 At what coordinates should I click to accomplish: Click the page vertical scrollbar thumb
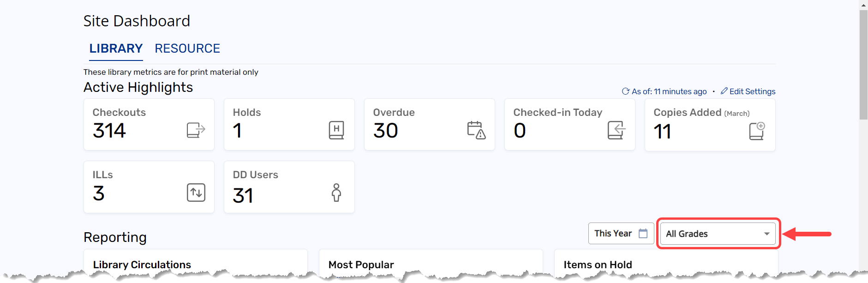tap(863, 65)
